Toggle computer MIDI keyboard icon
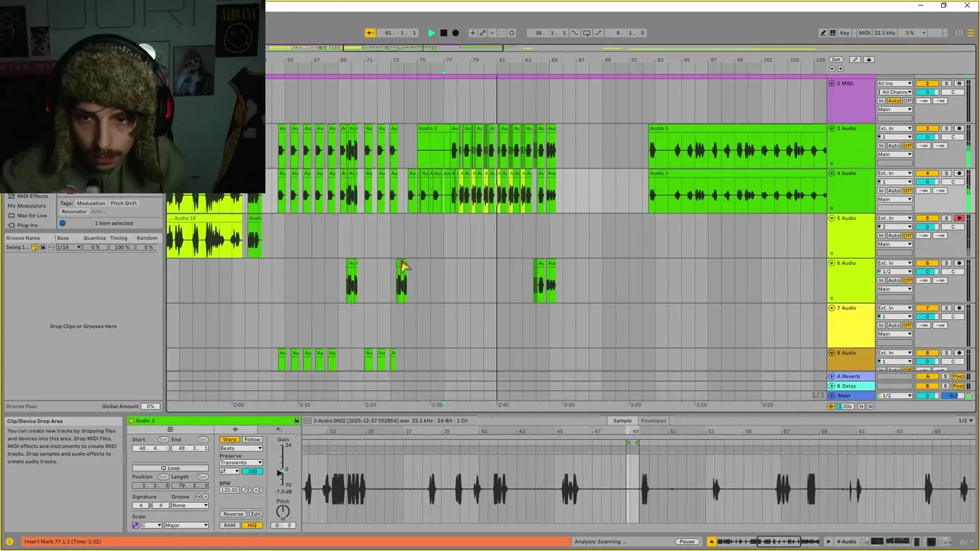980x551 pixels. (x=833, y=33)
